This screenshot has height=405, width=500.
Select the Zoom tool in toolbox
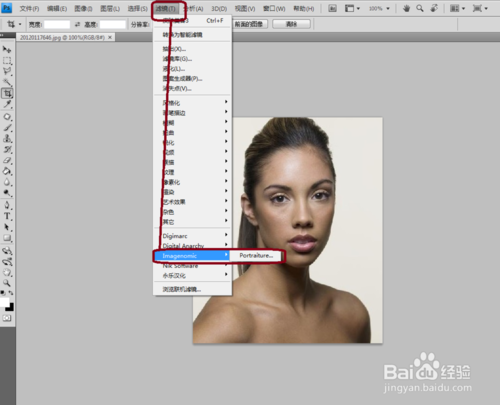click(x=7, y=283)
